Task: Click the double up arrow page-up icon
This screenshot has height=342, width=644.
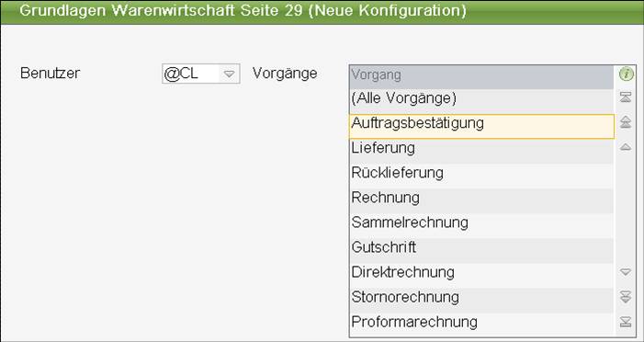Action: (626, 122)
